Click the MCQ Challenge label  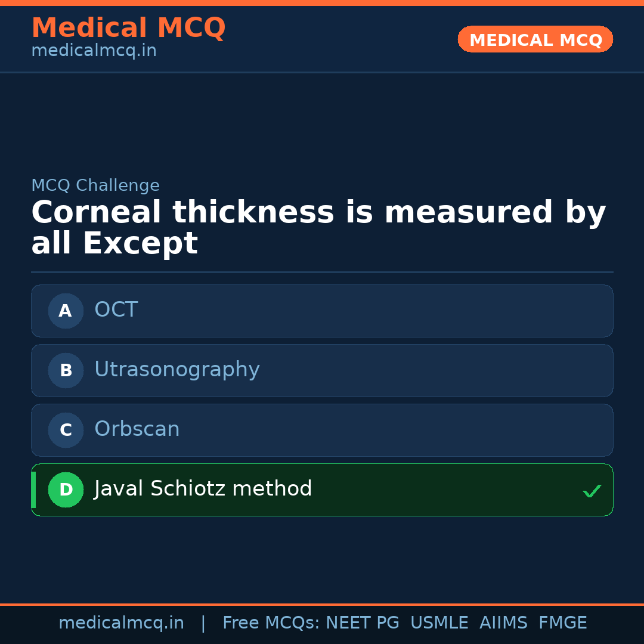[95, 185]
